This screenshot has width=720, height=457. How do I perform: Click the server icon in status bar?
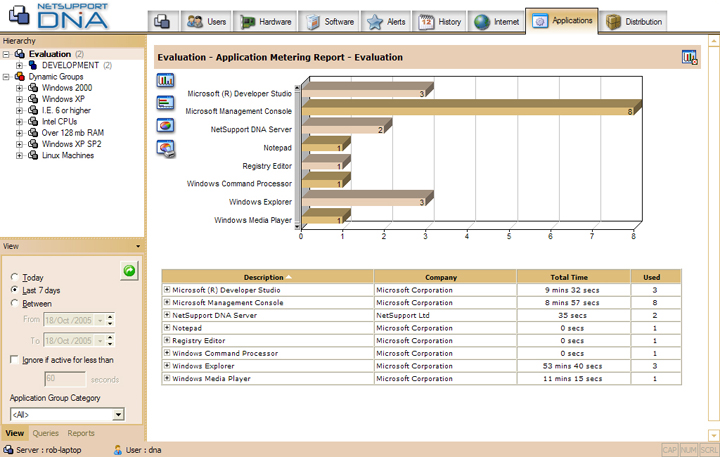point(8,450)
